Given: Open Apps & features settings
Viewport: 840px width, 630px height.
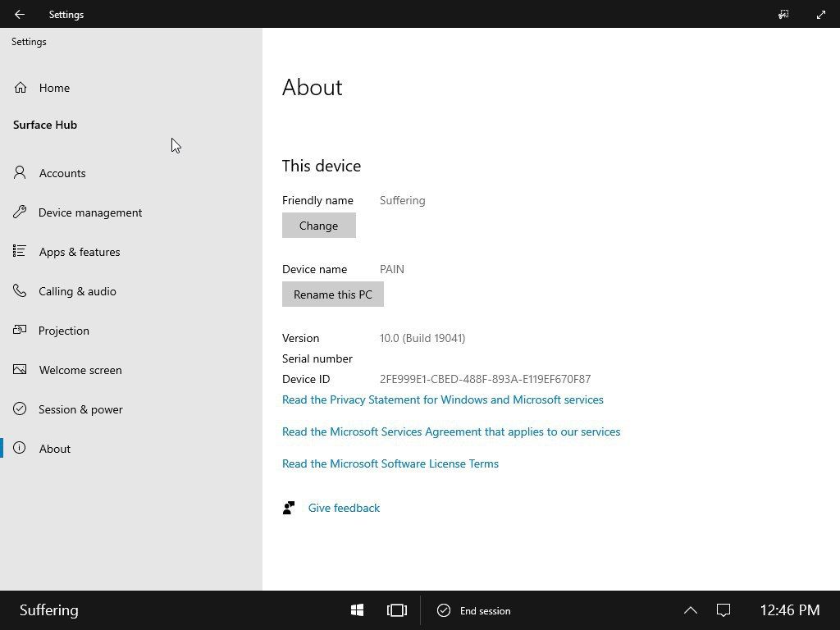Looking at the screenshot, I should (131, 252).
